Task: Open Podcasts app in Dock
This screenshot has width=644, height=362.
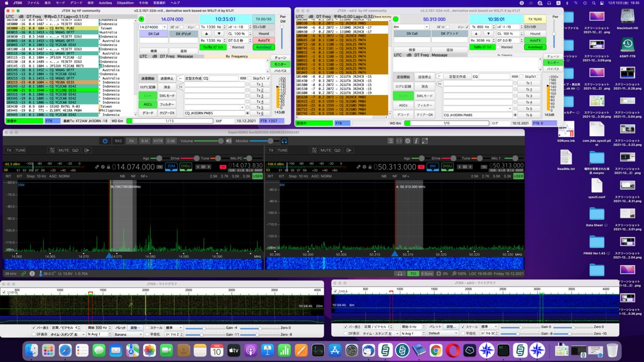Action: pyautogui.click(x=251, y=351)
